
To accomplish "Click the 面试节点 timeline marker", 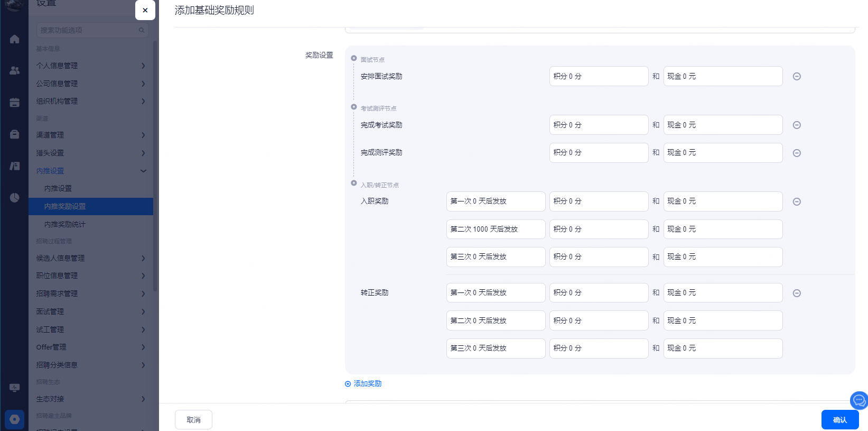I will point(354,58).
